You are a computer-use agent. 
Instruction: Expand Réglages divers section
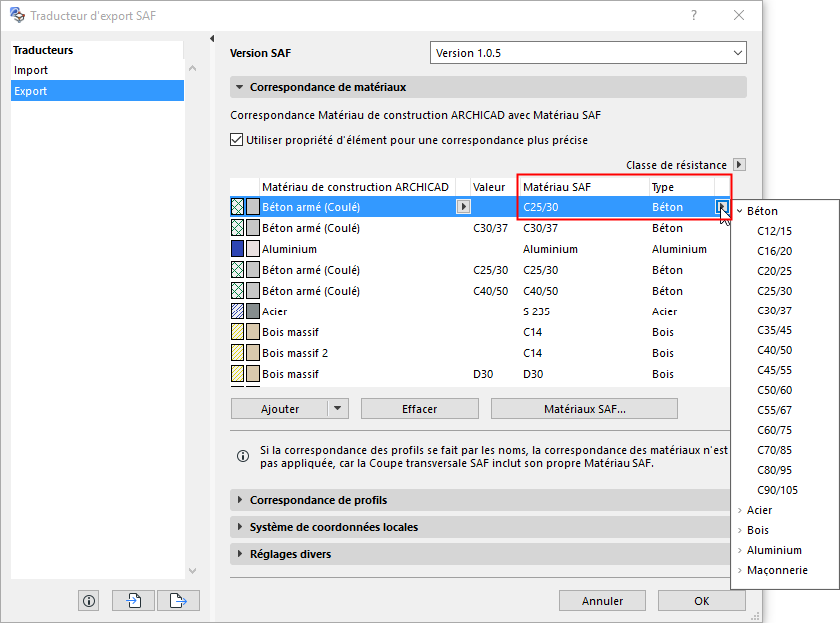(240, 554)
